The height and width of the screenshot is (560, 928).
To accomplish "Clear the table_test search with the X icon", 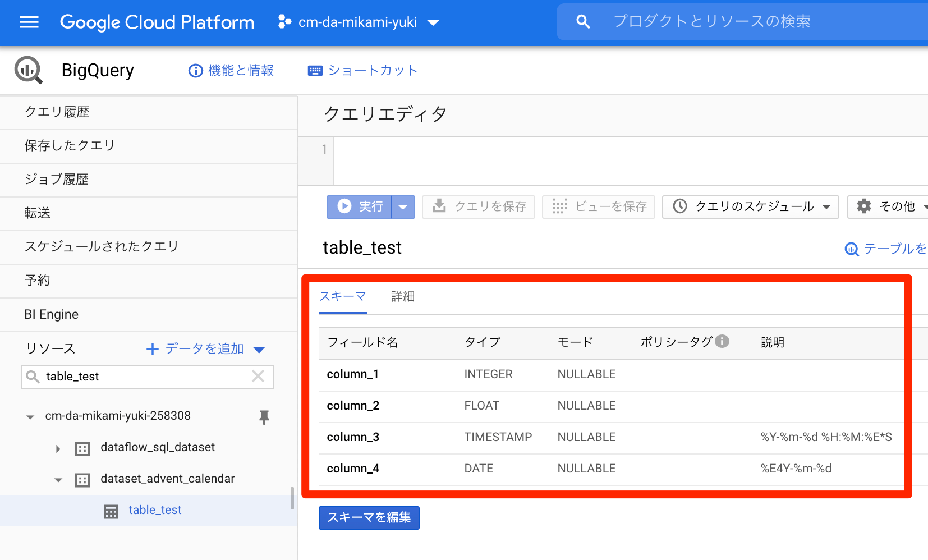I will (258, 377).
